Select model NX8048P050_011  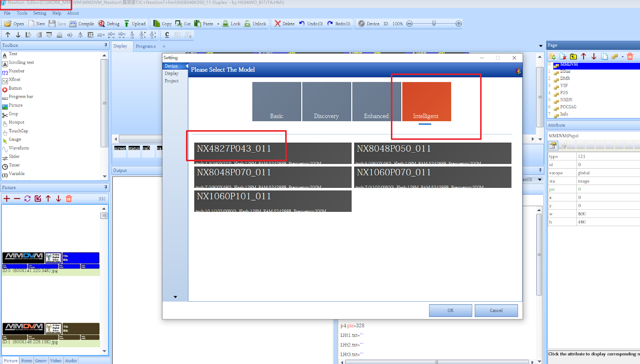[x=433, y=153]
